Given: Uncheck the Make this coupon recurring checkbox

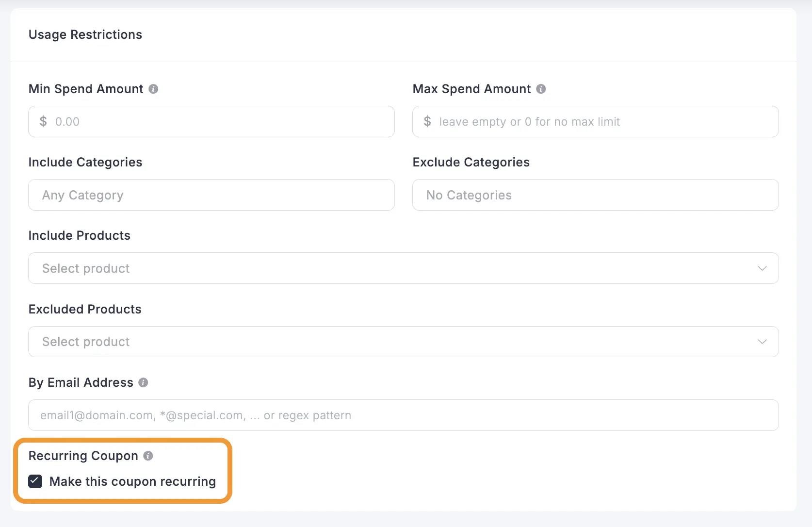Looking at the screenshot, I should pyautogui.click(x=35, y=481).
